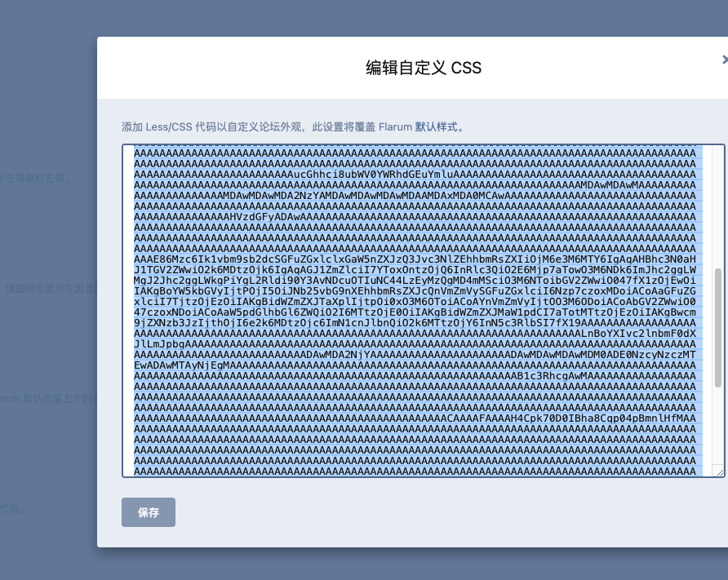The height and width of the screenshot is (580, 728).
Task: Place cursor on line starting EwADAwMTAyNjEgMAAA
Action: [x=415, y=365]
